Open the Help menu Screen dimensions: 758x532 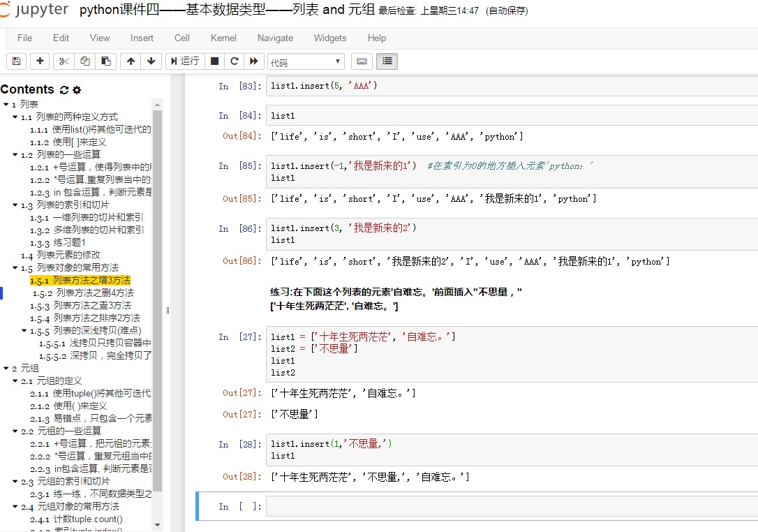pos(377,38)
